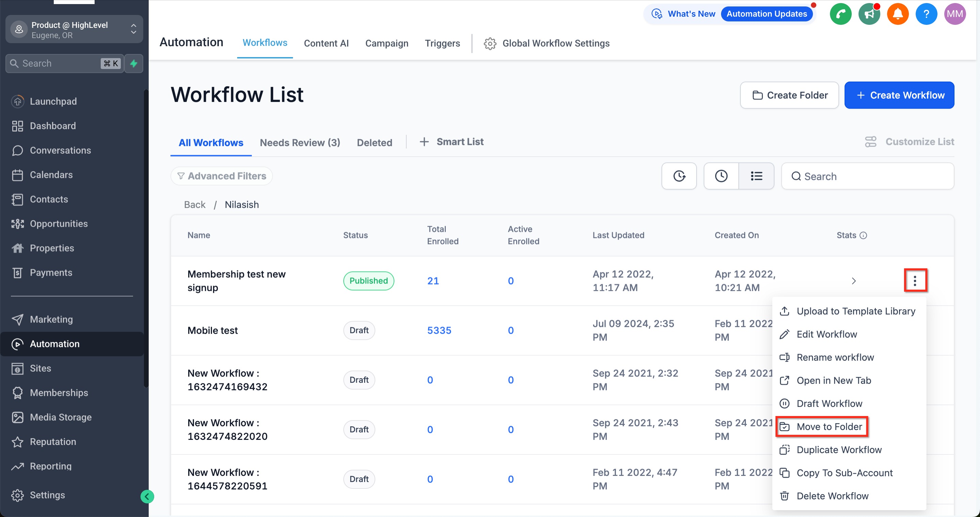The height and width of the screenshot is (517, 980).
Task: Open the megaphone announcements icon
Action: coord(869,14)
